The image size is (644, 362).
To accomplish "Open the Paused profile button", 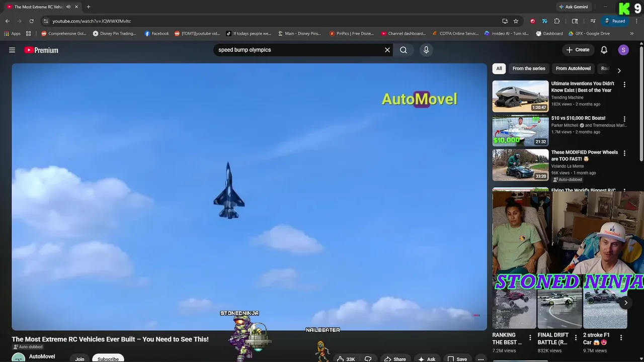I will (x=615, y=21).
